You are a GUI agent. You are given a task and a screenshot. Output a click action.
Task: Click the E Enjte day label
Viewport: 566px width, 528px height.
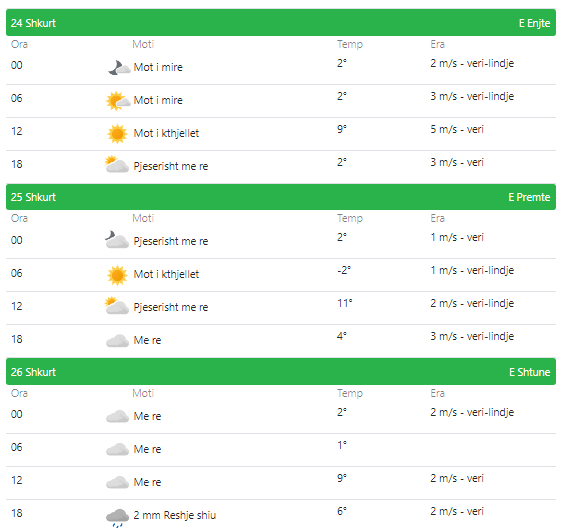tap(534, 23)
